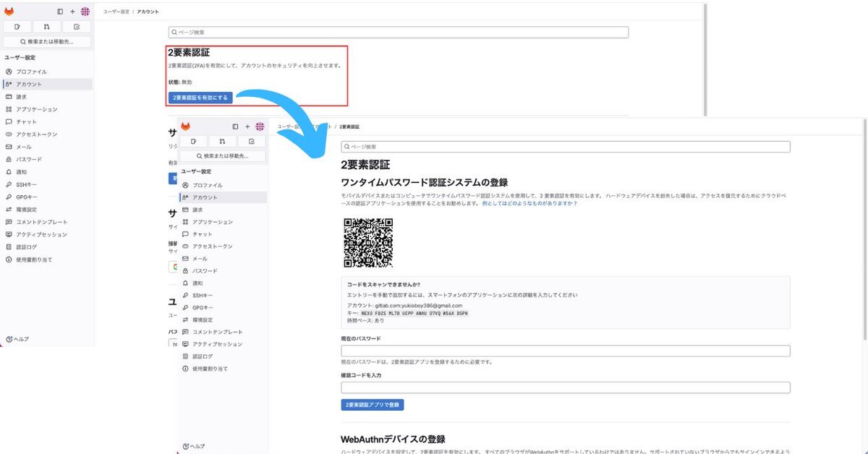Viewport: 868px width, 454px height.
Task: Click card icon beside 請求 in back sidebar
Action: click(x=9, y=97)
